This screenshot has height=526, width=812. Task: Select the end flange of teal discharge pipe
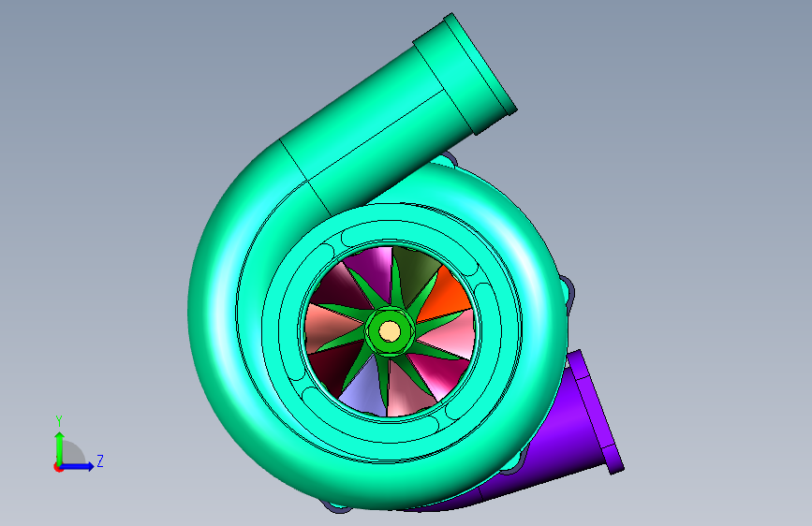pyautogui.click(x=479, y=65)
